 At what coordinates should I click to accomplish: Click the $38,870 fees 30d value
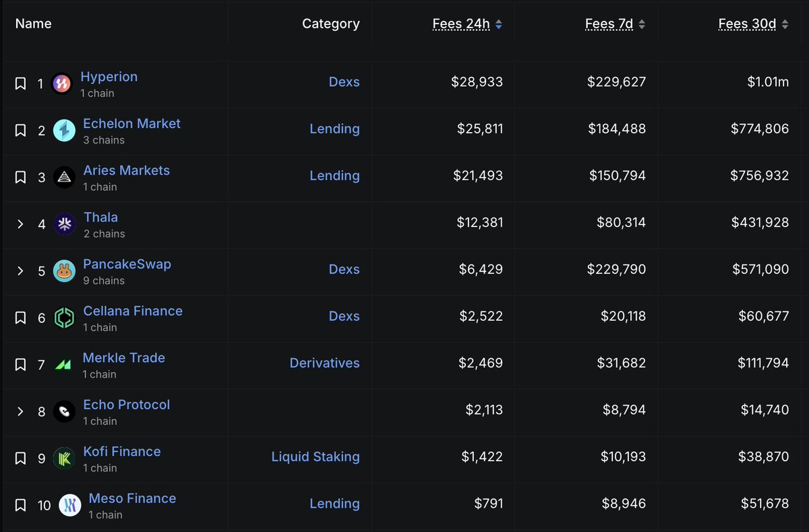click(763, 456)
